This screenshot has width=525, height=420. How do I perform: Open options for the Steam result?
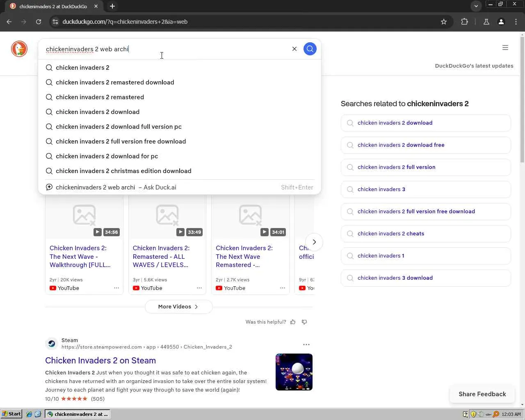coord(306,345)
